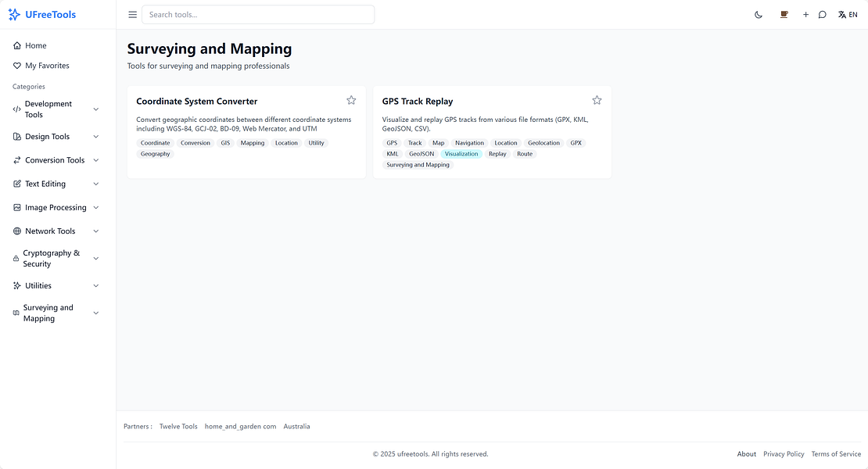Open the Australia partner link
Screen dimensions: 868x469
[296, 427]
